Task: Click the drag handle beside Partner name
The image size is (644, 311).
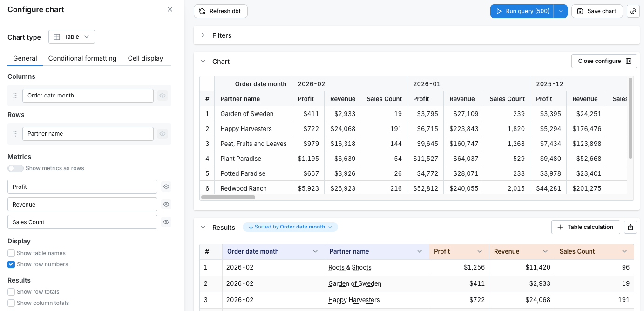Action: tap(15, 134)
